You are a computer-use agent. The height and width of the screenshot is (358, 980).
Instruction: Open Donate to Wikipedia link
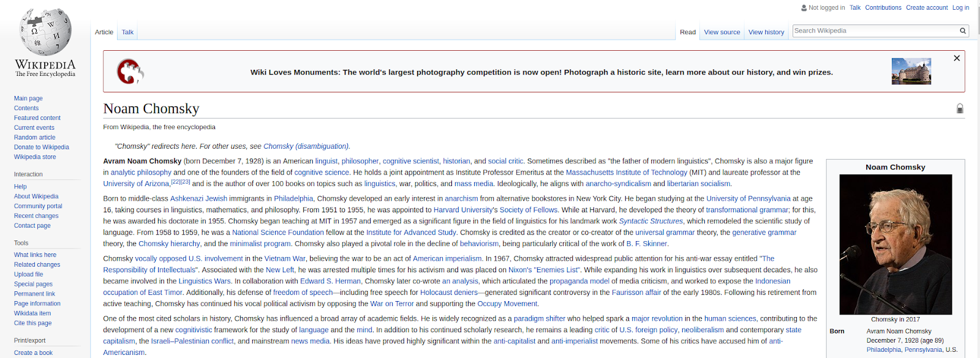click(42, 147)
